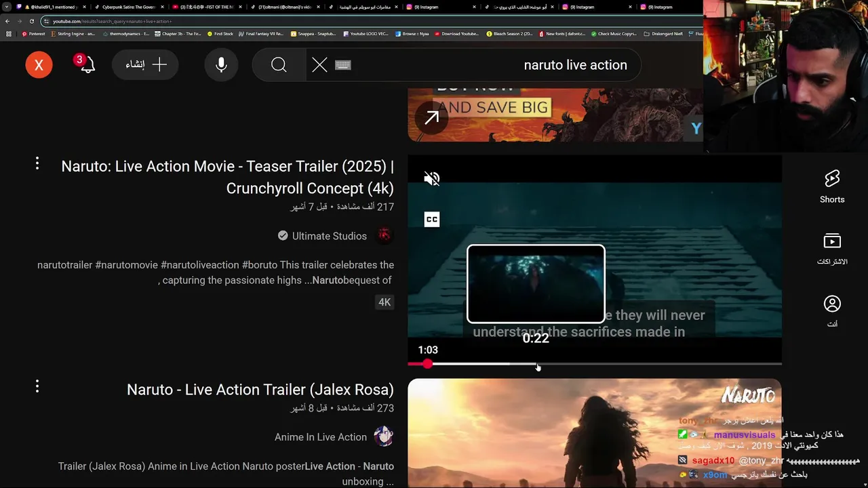Switch to 'Cyberpunk Satire: The Govern' tab

click(x=129, y=7)
